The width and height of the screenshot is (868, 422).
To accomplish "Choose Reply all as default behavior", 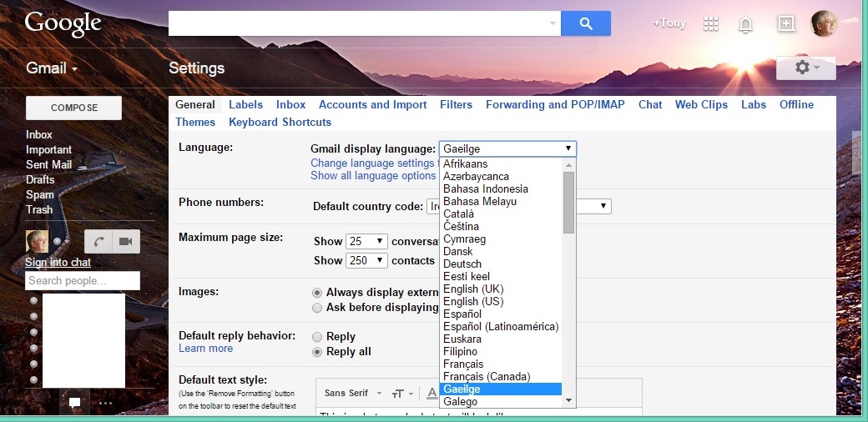I will coord(317,352).
